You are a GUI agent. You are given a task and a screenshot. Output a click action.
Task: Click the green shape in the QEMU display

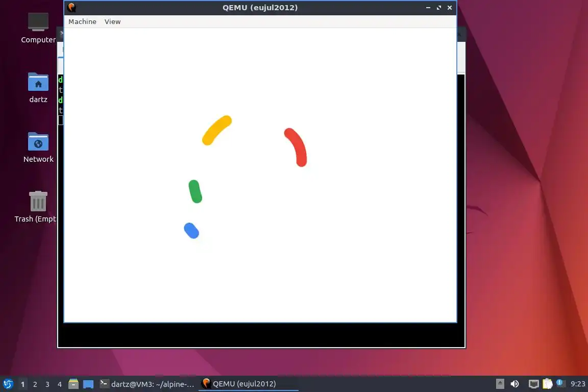click(x=195, y=191)
